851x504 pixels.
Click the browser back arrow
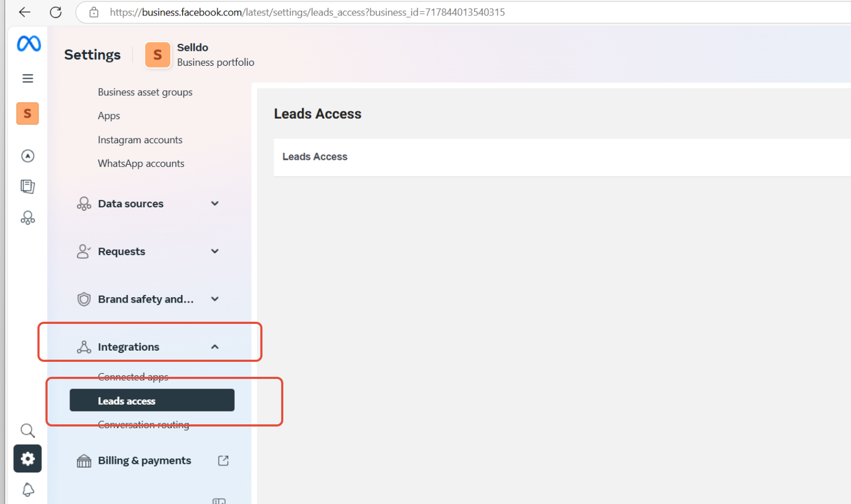coord(25,12)
